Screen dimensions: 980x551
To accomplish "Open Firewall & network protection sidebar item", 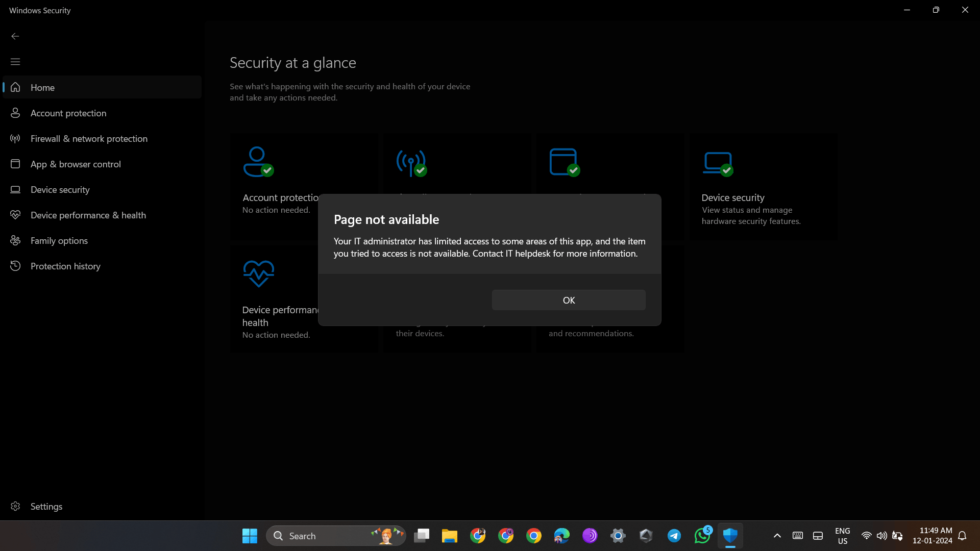I will tap(89, 138).
